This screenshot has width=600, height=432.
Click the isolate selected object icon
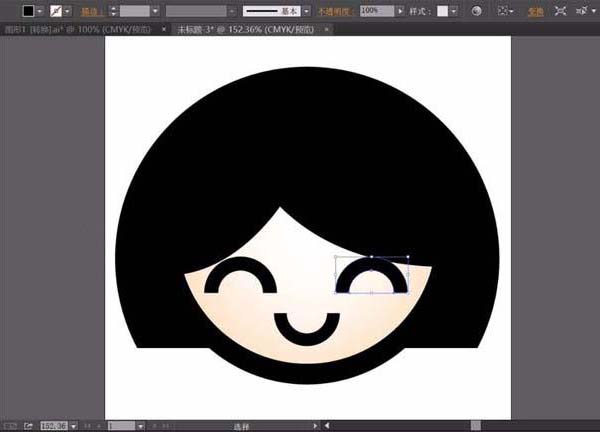[x=560, y=10]
